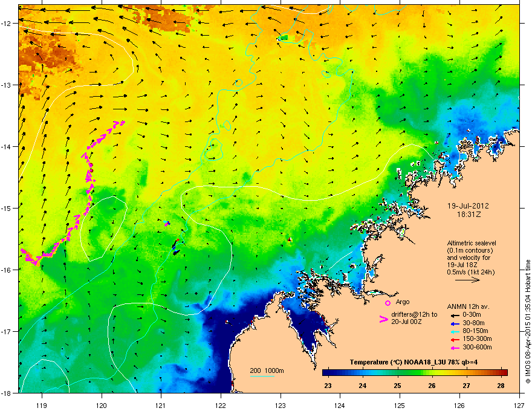Click the red 150-300m legend arrow
This screenshot has width=532, height=411.
[x=455, y=340]
